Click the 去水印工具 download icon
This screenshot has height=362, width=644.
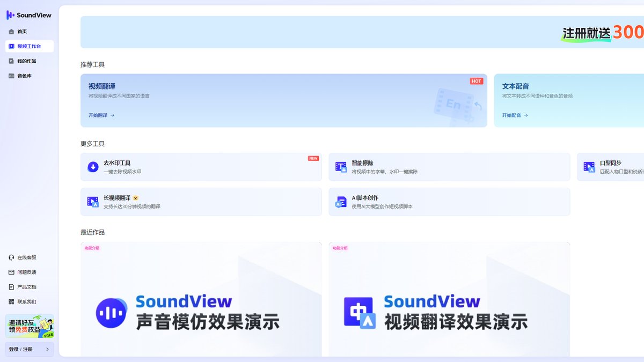(93, 167)
